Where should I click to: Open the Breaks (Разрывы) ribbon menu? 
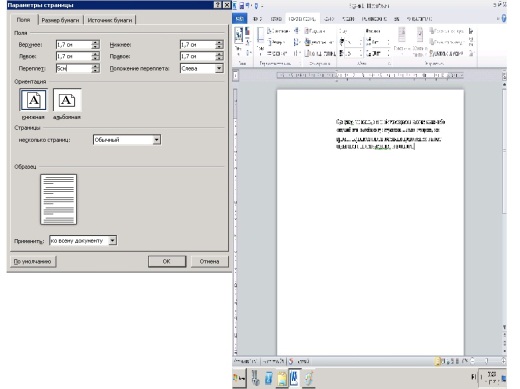(x=296, y=31)
